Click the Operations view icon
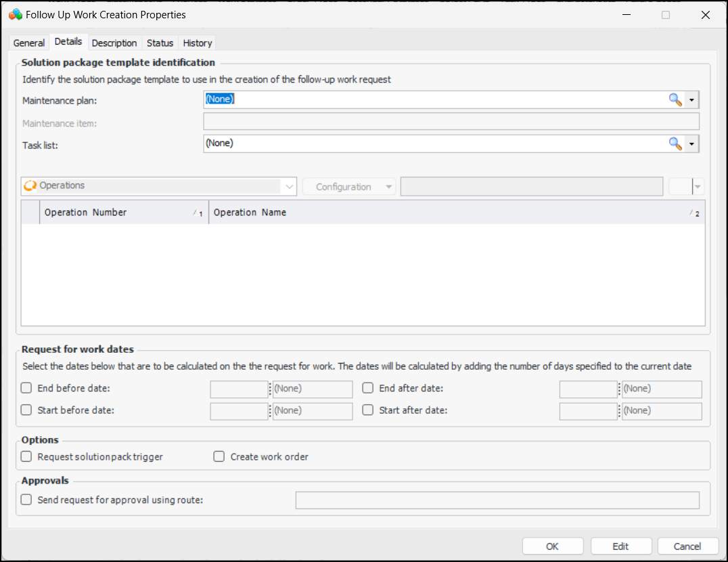Image resolution: width=728 pixels, height=562 pixels. [x=30, y=186]
